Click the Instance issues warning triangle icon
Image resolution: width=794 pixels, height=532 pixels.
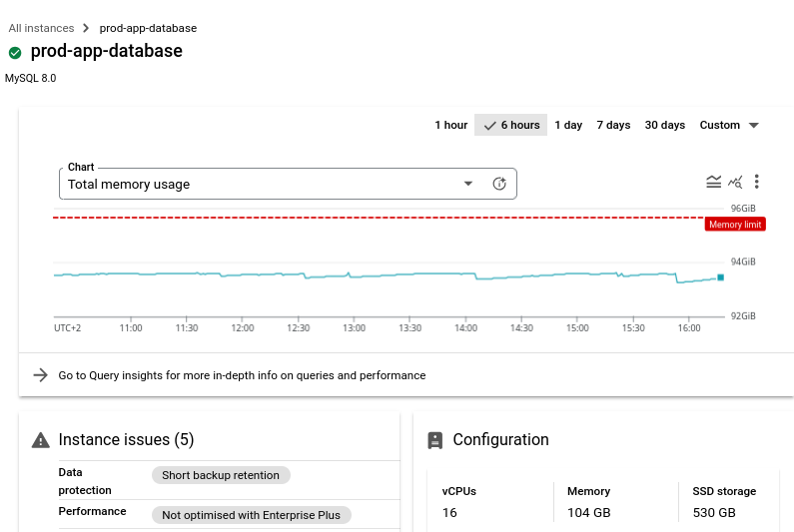pyautogui.click(x=40, y=440)
